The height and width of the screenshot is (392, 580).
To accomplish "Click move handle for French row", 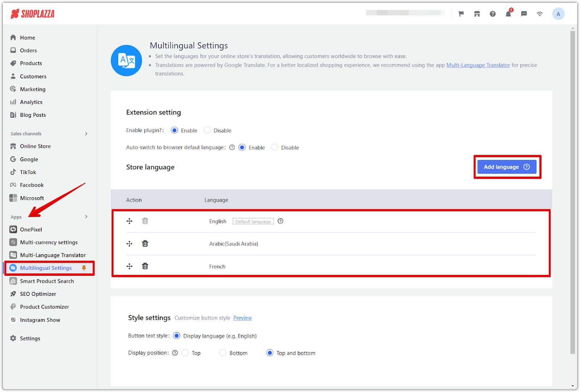I will click(129, 267).
